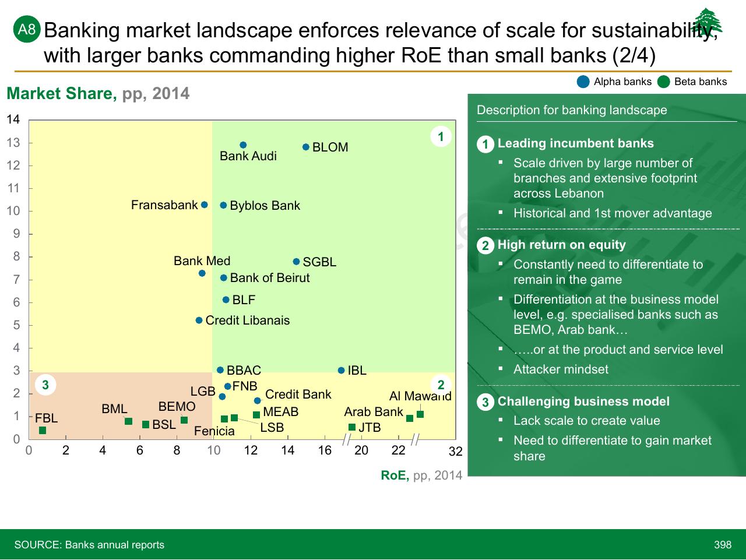Click the BBAC label
This screenshot has height=560, width=746.
point(244,371)
